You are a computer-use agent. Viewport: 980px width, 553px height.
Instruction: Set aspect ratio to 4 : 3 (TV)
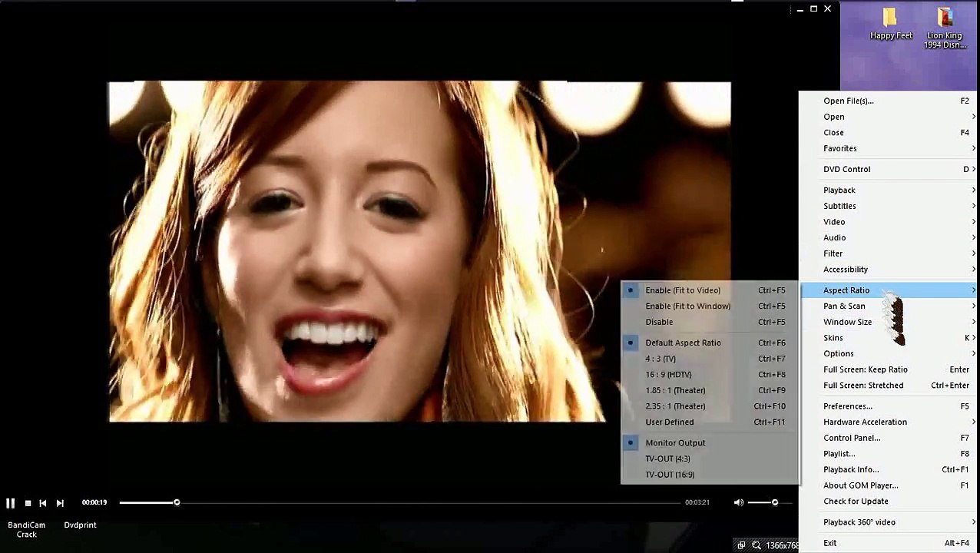pos(710,359)
